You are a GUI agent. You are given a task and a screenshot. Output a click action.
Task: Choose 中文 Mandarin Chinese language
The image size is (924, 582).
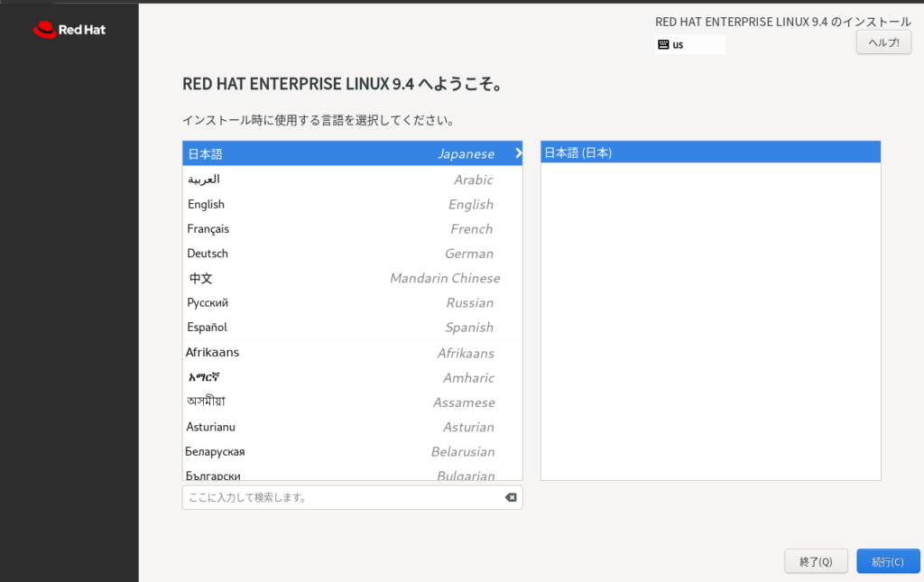click(352, 279)
